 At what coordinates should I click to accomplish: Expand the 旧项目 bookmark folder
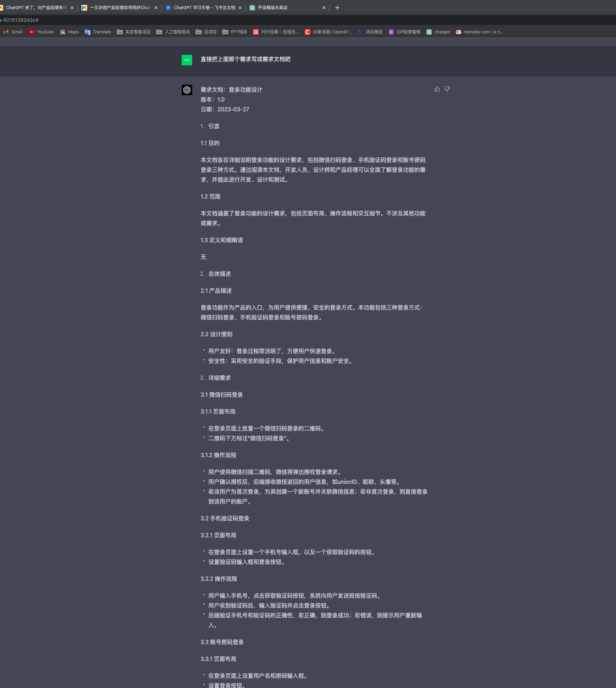pyautogui.click(x=206, y=32)
